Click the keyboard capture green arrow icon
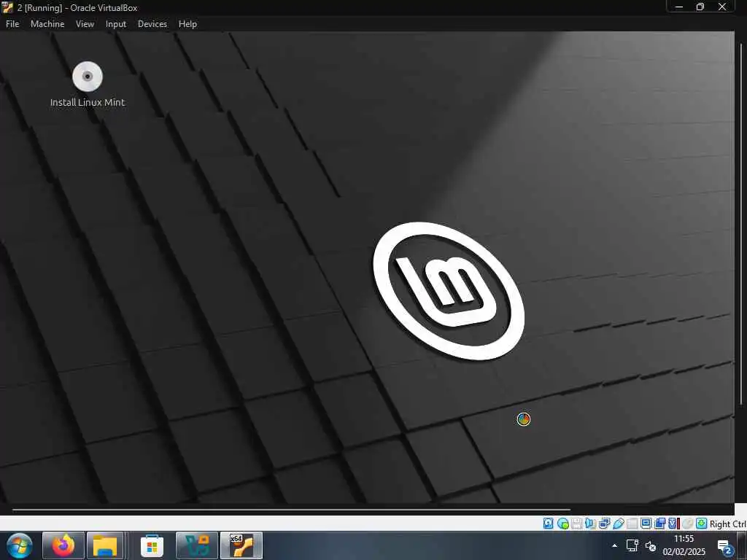 (x=701, y=524)
